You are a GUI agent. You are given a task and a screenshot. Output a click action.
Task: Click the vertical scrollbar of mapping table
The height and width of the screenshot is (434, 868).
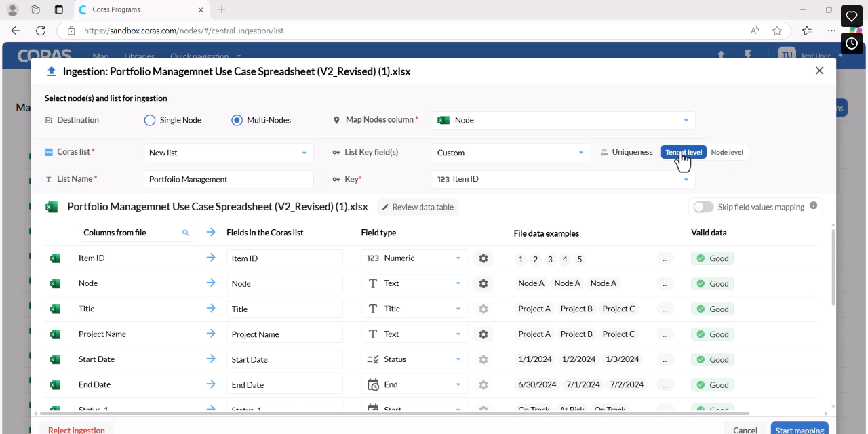pyautogui.click(x=833, y=267)
